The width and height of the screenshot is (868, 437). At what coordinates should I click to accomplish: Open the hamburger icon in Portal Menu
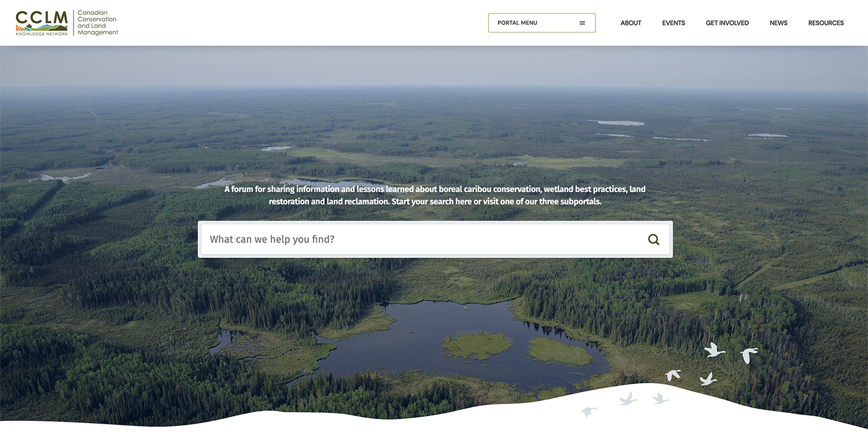click(x=582, y=23)
